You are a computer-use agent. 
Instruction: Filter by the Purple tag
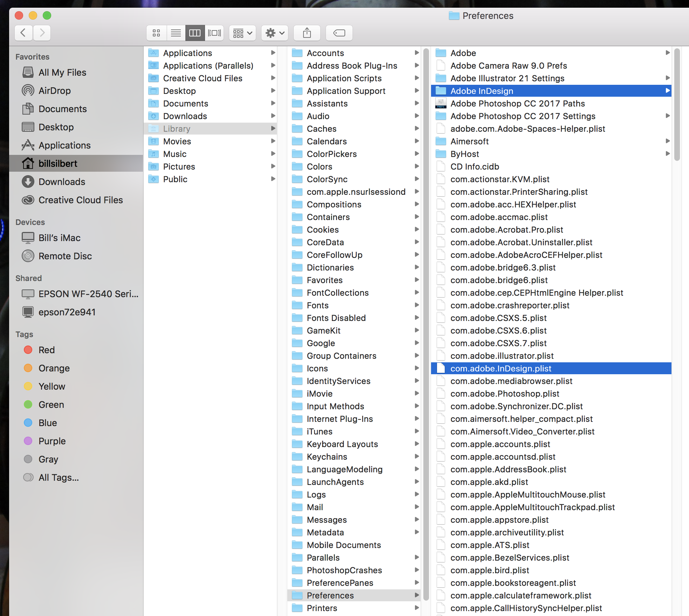(76, 441)
